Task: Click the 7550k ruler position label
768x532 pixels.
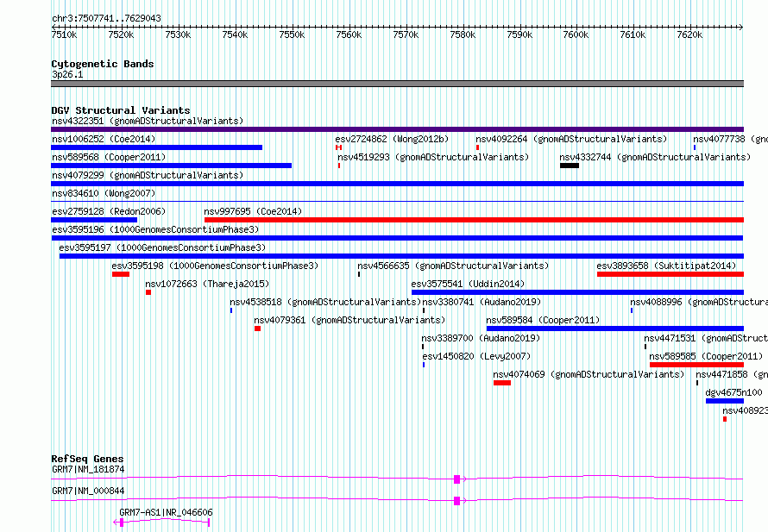Action: (292, 34)
